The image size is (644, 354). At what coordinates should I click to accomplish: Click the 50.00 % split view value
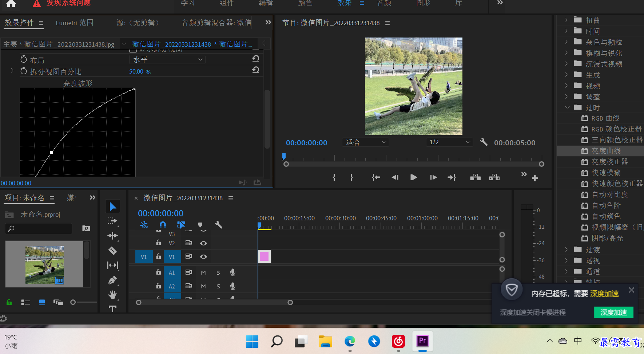click(140, 72)
